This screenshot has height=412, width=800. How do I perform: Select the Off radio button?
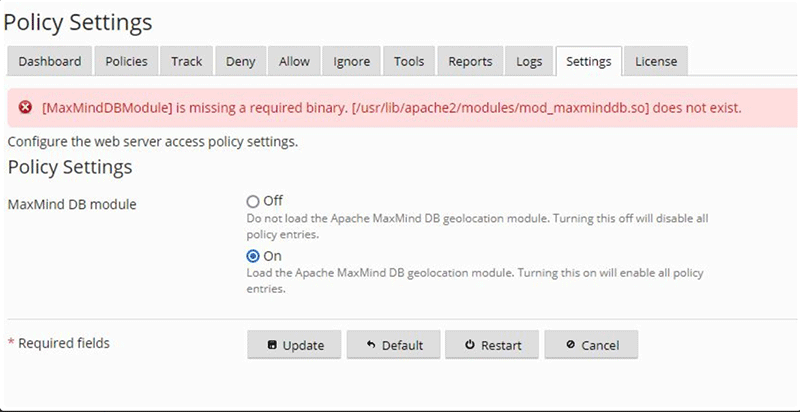(x=253, y=201)
